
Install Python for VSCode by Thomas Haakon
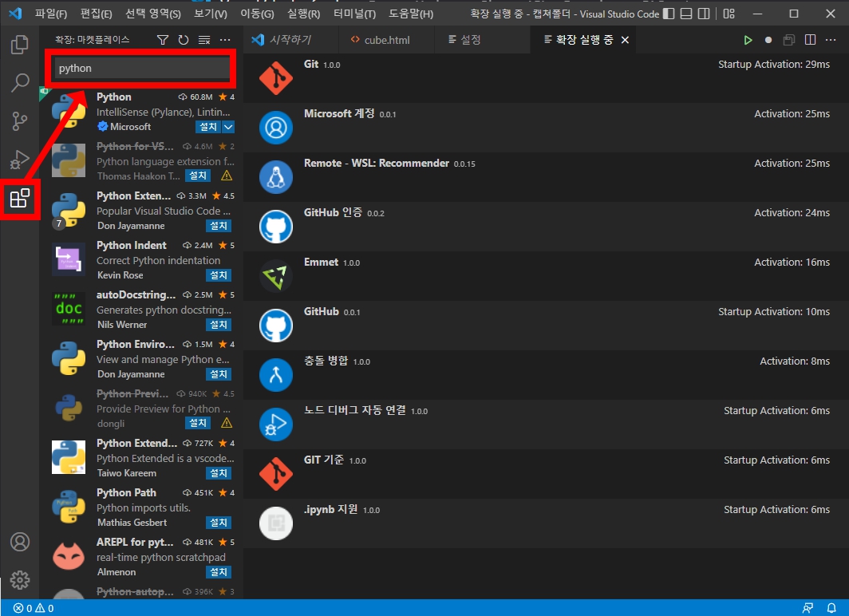pos(198,176)
